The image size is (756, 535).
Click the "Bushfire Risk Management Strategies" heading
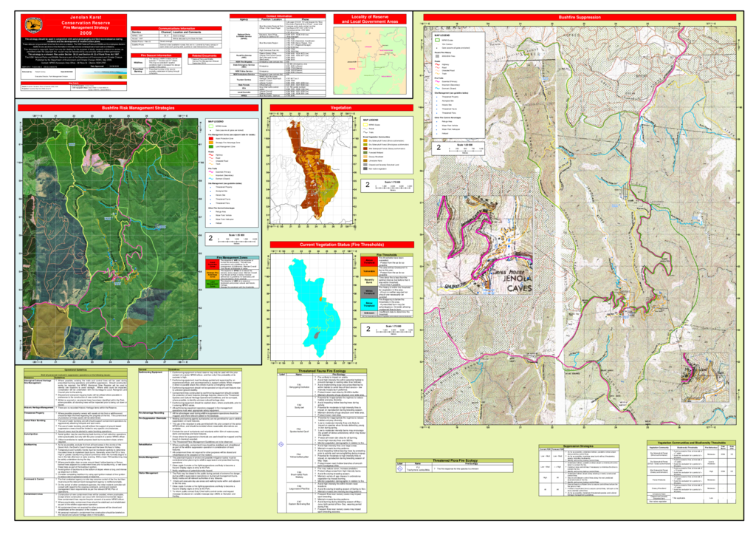(138, 108)
